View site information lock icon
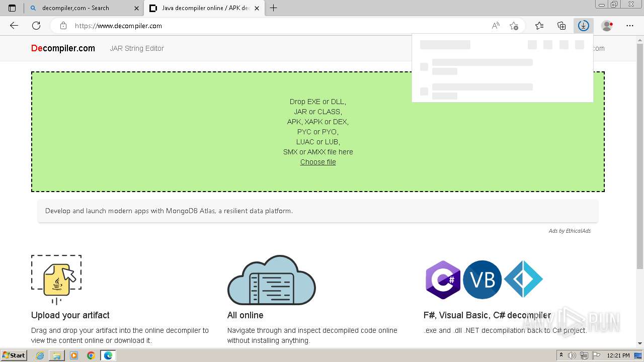Viewport: 644px width, 362px height. [x=63, y=26]
